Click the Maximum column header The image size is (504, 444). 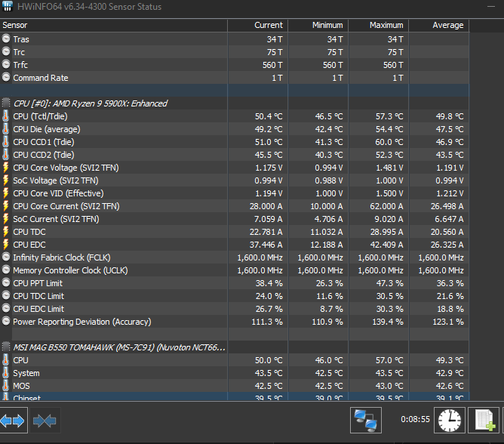point(378,25)
